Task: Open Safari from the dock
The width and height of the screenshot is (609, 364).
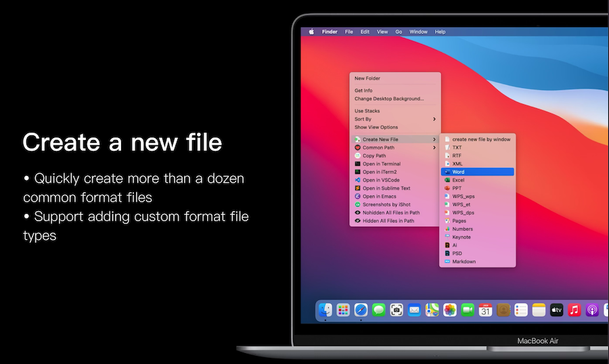Action: click(361, 310)
